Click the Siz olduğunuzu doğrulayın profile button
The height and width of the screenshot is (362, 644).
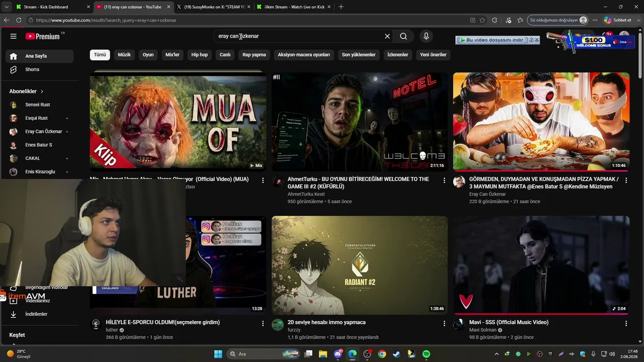pyautogui.click(x=557, y=20)
